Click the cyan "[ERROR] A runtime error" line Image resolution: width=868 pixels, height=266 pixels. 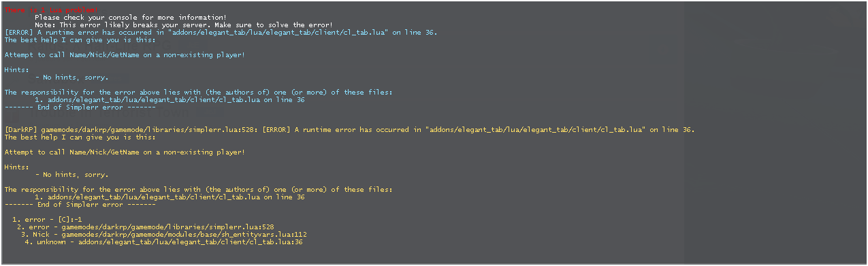coord(221,32)
